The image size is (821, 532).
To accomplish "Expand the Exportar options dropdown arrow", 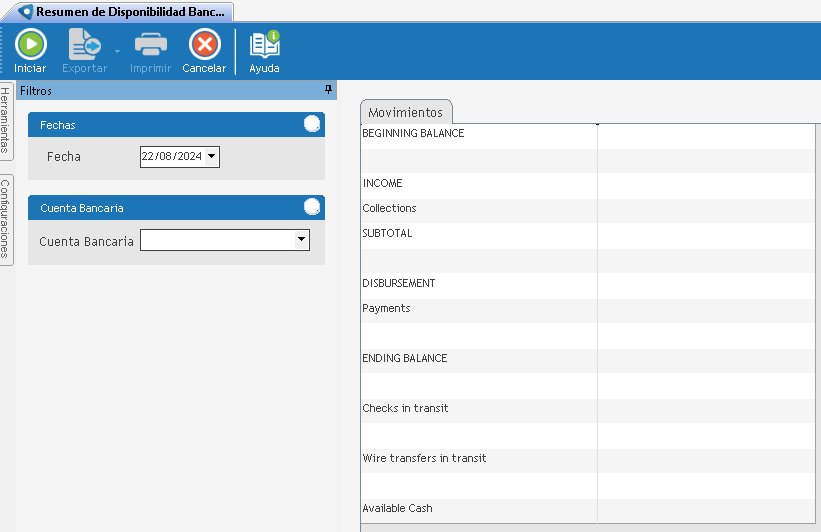I will click(x=117, y=50).
